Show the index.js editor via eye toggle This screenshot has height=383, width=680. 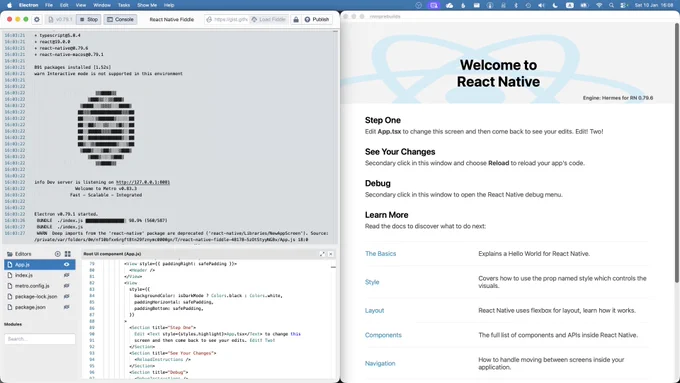click(66, 275)
